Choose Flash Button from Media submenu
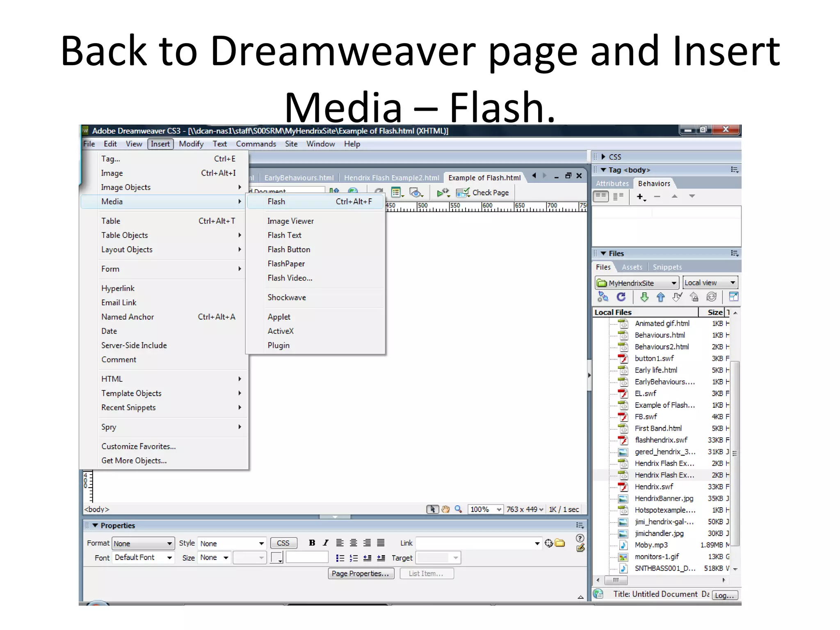This screenshot has height=630, width=840. (316, 249)
